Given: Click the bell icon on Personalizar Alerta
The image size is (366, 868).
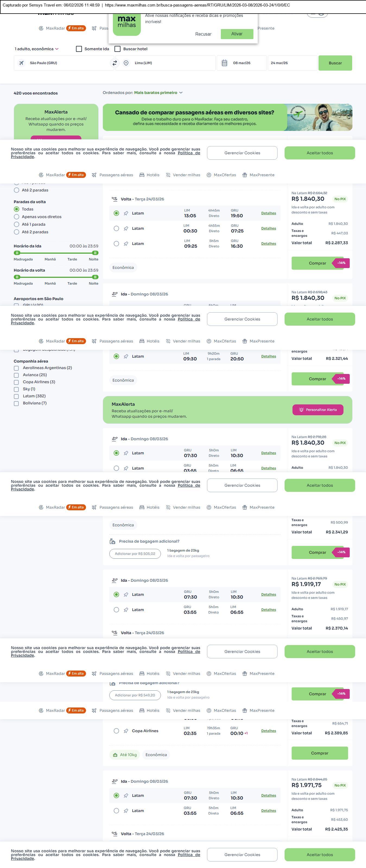Looking at the screenshot, I should coord(301,410).
